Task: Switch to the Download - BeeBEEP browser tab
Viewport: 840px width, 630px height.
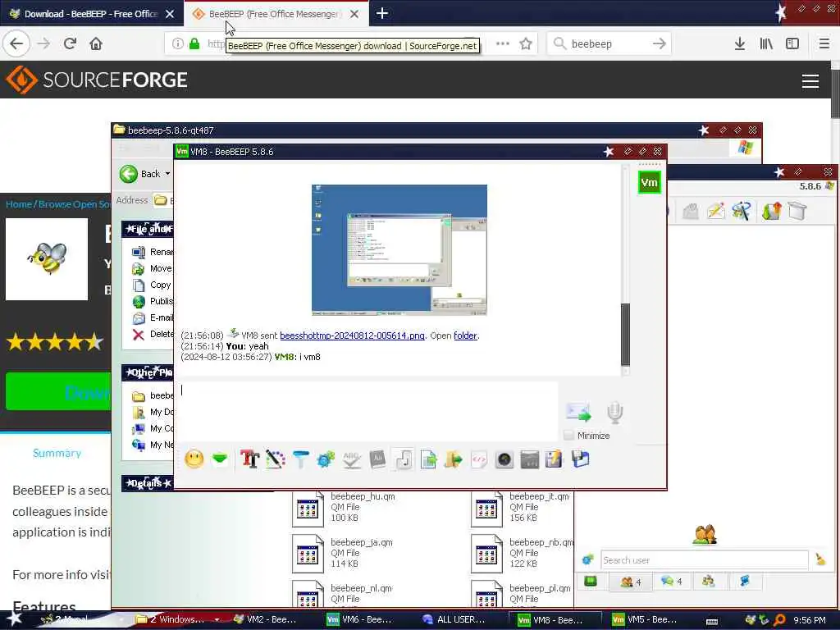Action: pyautogui.click(x=91, y=14)
